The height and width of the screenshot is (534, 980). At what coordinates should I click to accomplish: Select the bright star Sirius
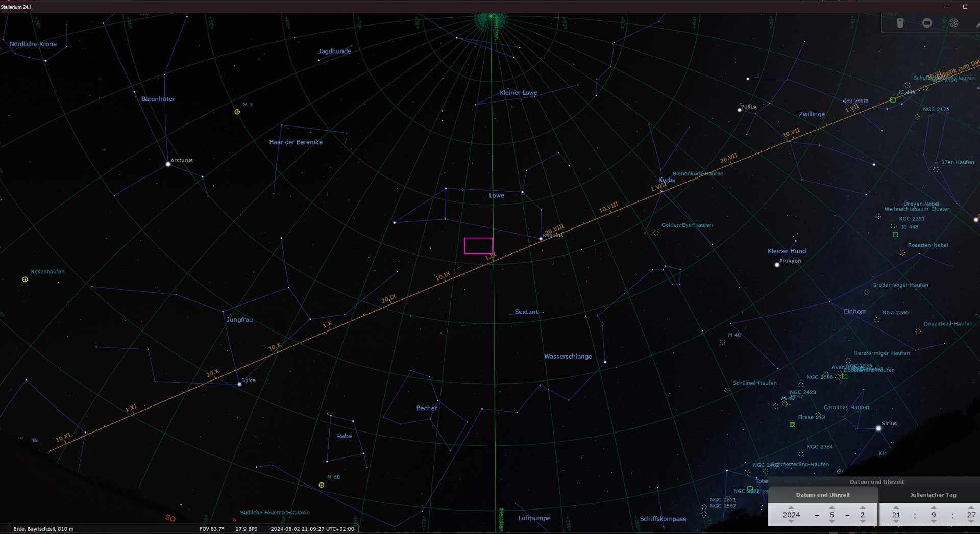[878, 428]
